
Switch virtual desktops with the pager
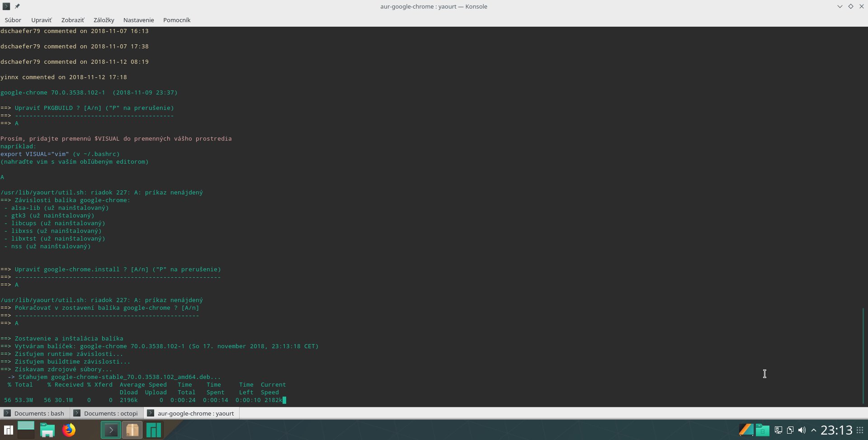26,430
